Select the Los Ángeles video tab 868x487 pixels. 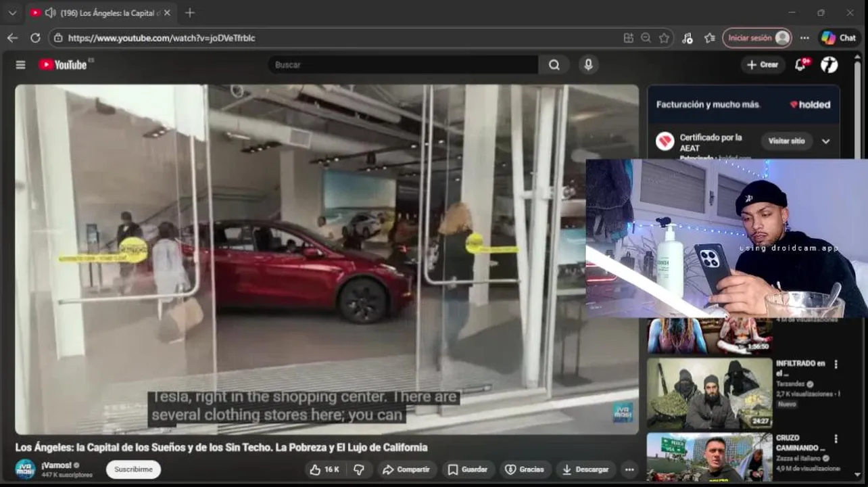point(101,13)
